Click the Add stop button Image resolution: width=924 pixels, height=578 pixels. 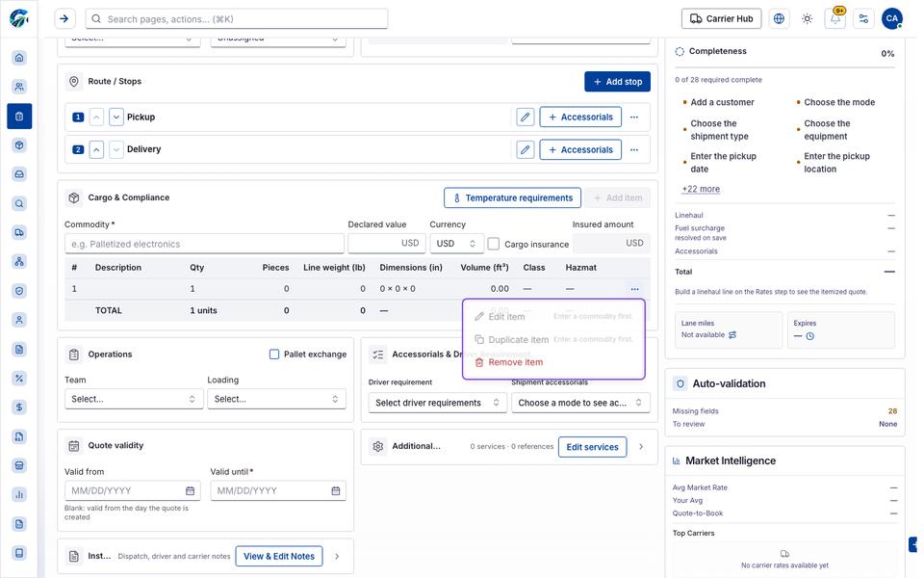617,81
